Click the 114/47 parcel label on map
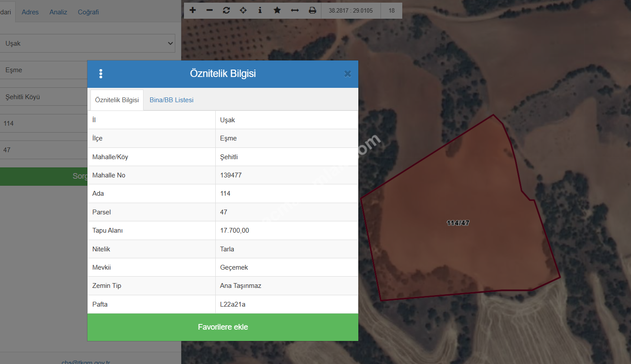 point(458,223)
